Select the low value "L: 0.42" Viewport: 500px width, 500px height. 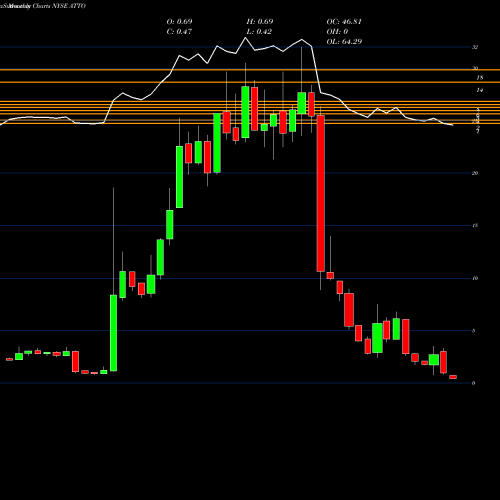259,32
